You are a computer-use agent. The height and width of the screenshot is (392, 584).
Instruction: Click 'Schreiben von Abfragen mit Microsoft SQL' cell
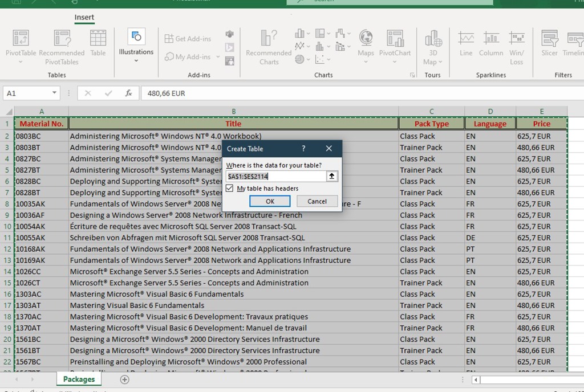tap(233, 238)
